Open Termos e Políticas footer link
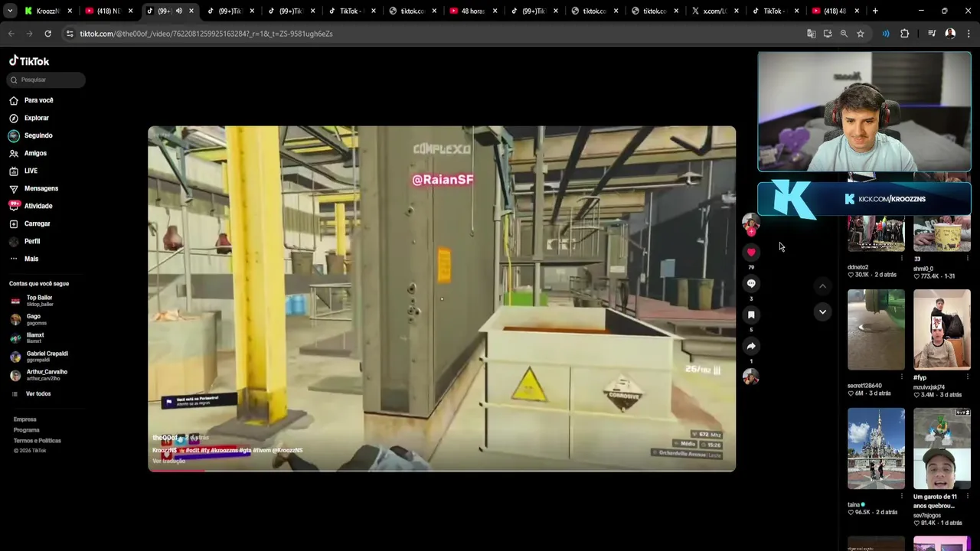Viewport: 980px width, 551px height. coord(37,441)
